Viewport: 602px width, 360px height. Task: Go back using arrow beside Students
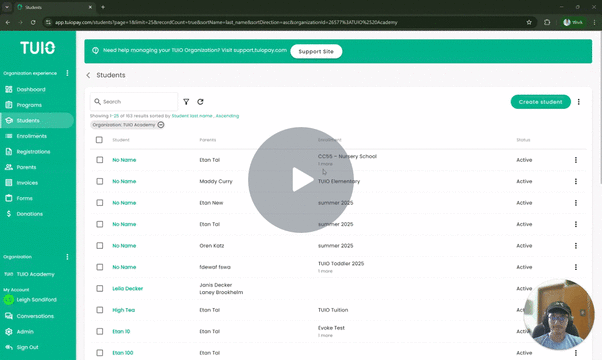88,75
